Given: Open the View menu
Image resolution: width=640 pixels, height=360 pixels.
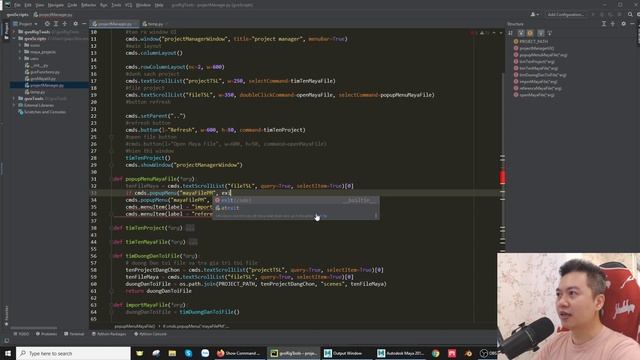Looking at the screenshot, I should click(40, 5).
